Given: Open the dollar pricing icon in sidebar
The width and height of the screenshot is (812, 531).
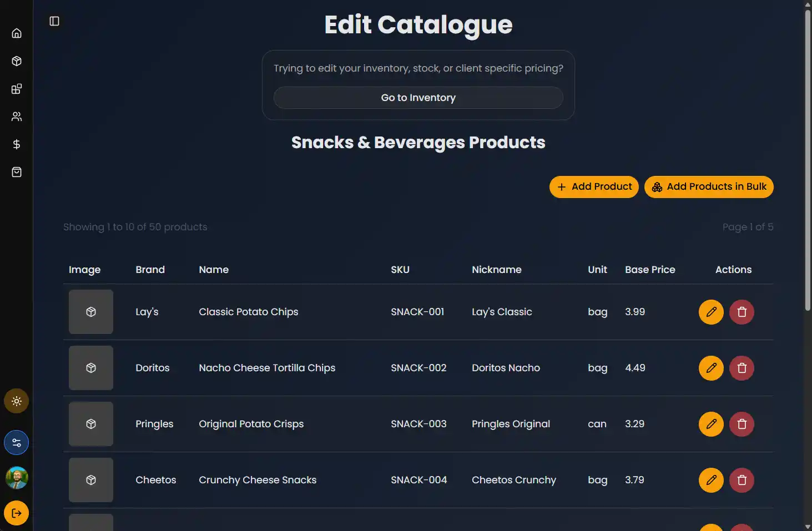Looking at the screenshot, I should pyautogui.click(x=17, y=144).
